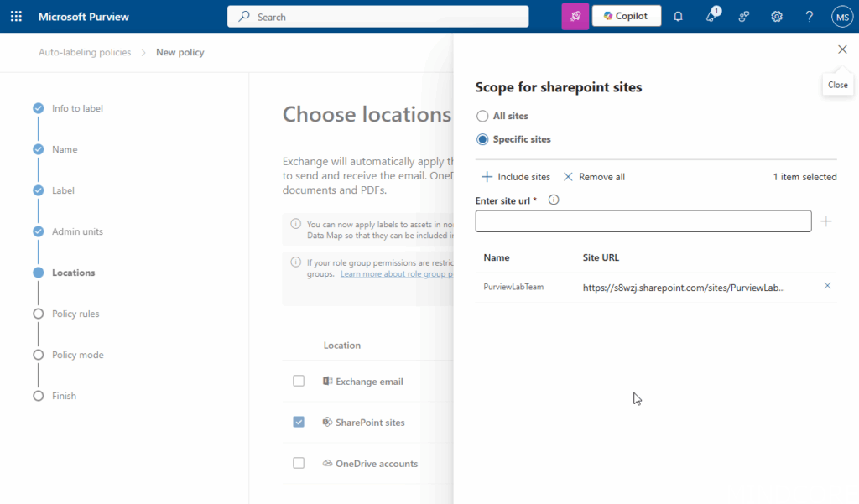The width and height of the screenshot is (859, 504).
Task: Jump to the Admin units step
Action: pyautogui.click(x=77, y=231)
